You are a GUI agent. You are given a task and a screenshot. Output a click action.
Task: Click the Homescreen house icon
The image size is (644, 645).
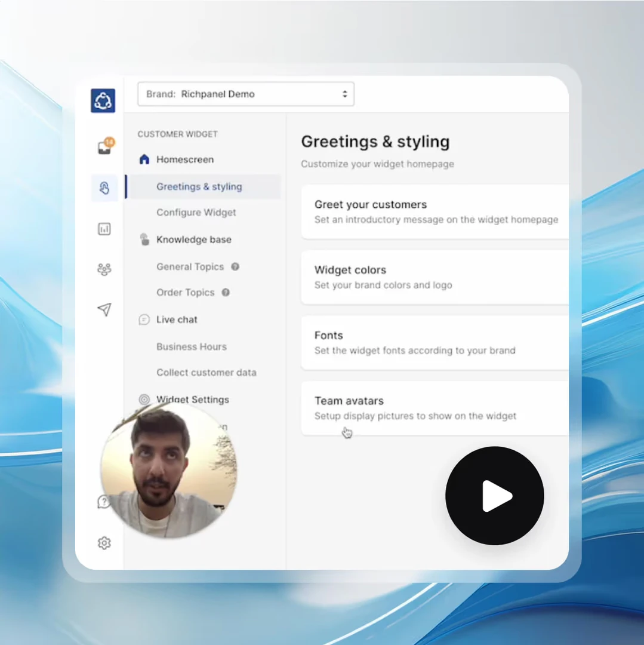(143, 159)
